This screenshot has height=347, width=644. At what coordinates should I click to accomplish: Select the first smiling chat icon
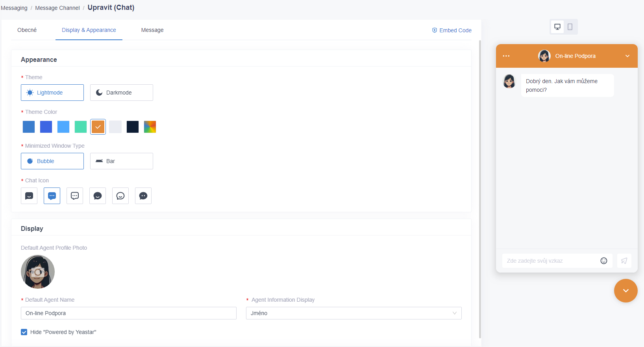tap(29, 196)
